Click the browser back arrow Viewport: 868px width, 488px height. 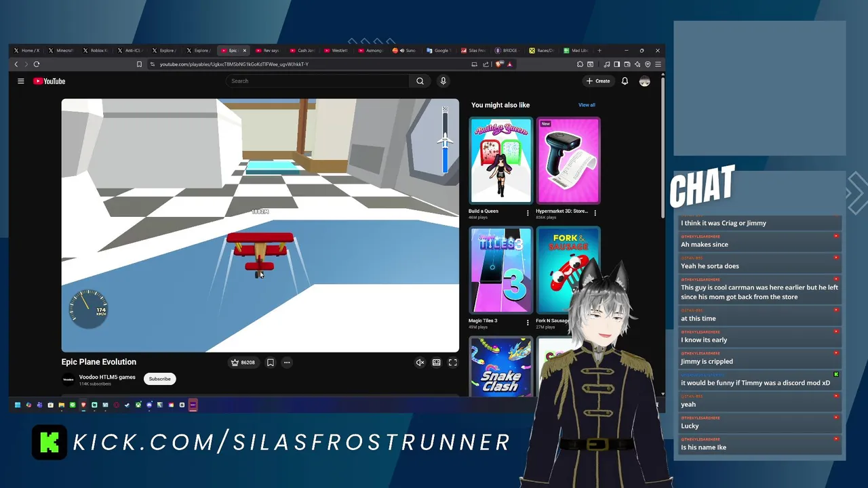click(x=16, y=64)
